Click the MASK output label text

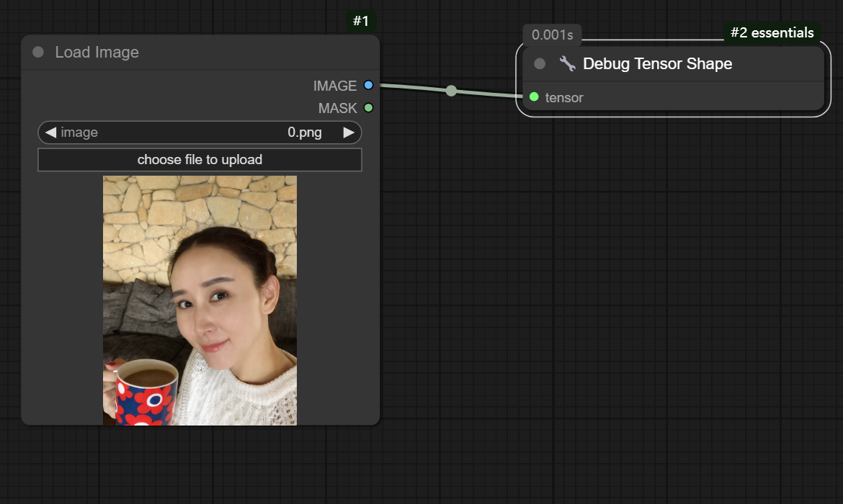pos(337,108)
